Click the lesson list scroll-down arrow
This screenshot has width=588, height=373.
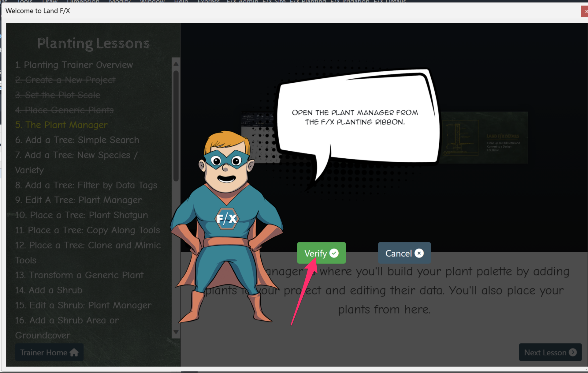(176, 332)
